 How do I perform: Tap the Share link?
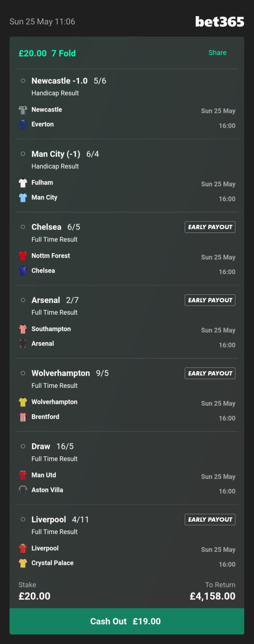tap(218, 53)
